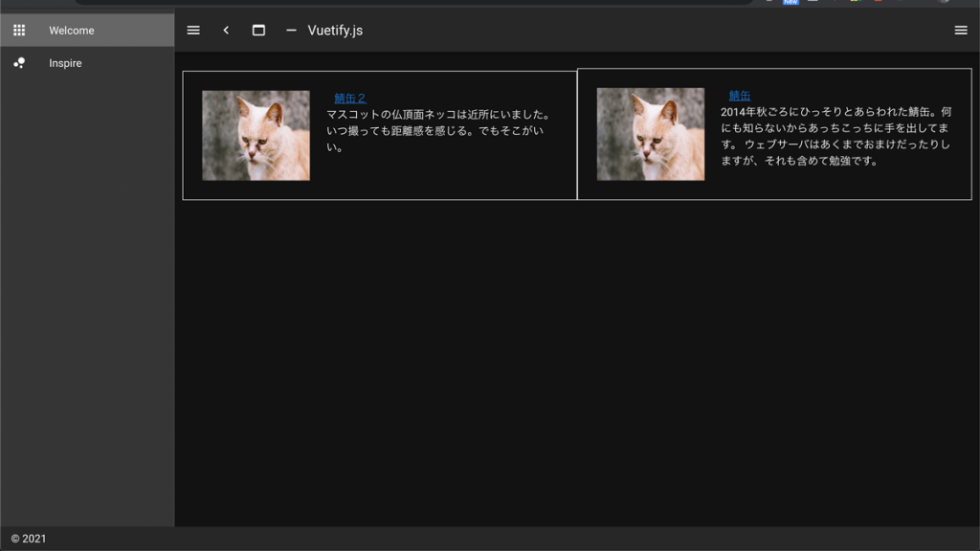The height and width of the screenshot is (551, 980).
Task: Toggle the left navigation drawer hamburger icon
Action: (193, 30)
